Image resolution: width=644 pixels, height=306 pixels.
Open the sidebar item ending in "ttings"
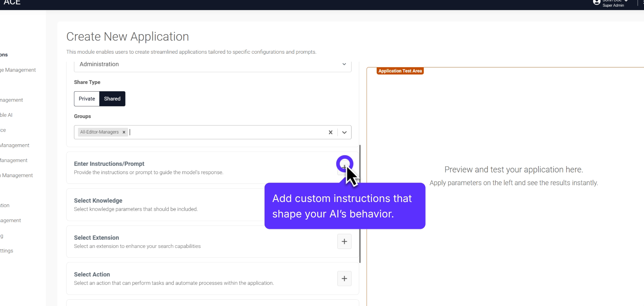7,251
